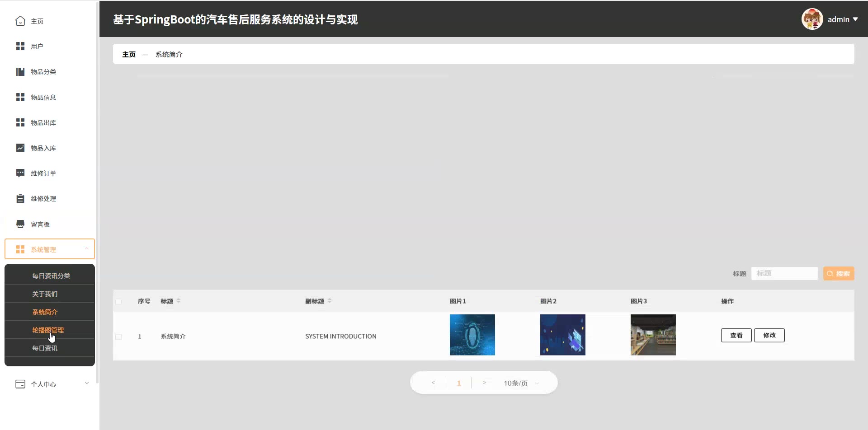
Task: Open the 维修订单 sidebar menu
Action: [43, 173]
